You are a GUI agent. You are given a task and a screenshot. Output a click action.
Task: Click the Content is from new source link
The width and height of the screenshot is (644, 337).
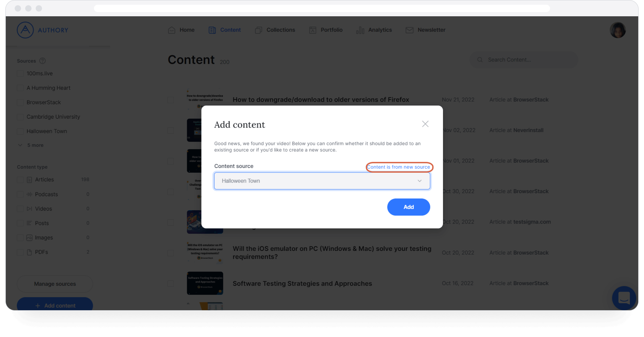pyautogui.click(x=399, y=167)
